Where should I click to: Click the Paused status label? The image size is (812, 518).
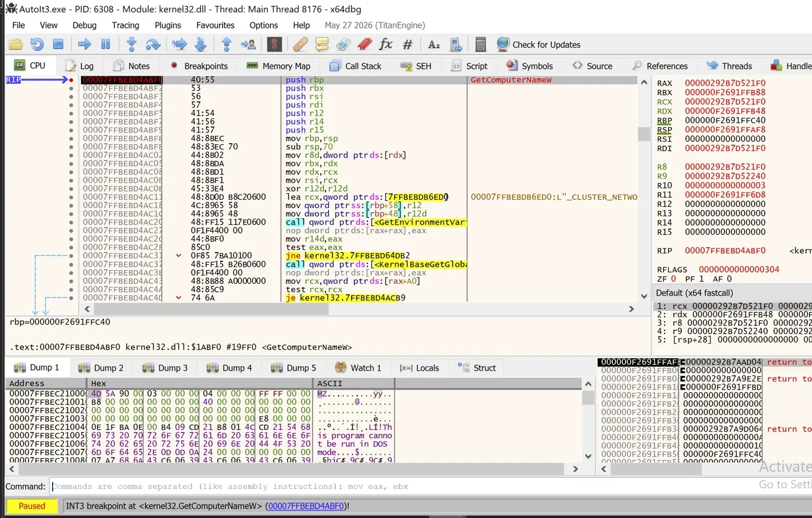pyautogui.click(x=32, y=506)
